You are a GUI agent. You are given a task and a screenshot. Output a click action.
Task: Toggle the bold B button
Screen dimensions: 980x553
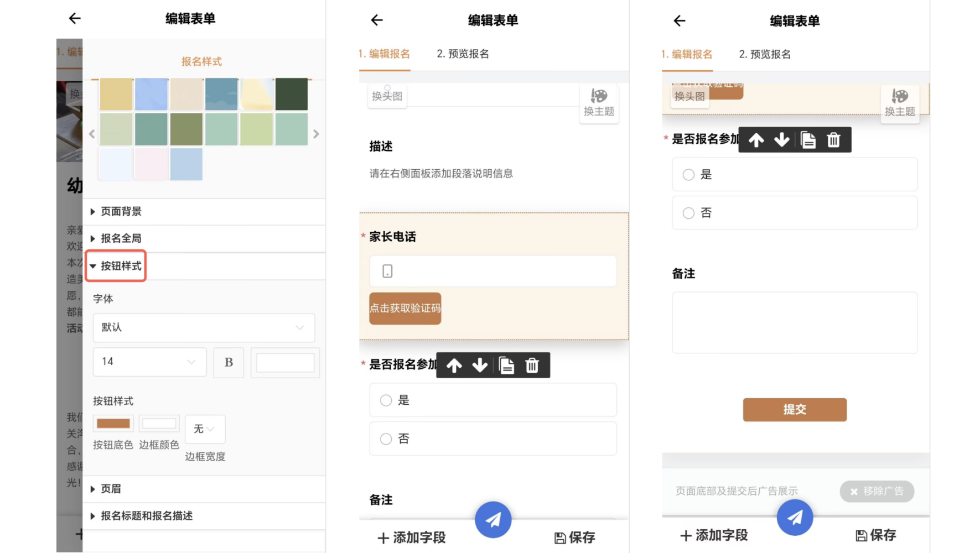click(229, 362)
